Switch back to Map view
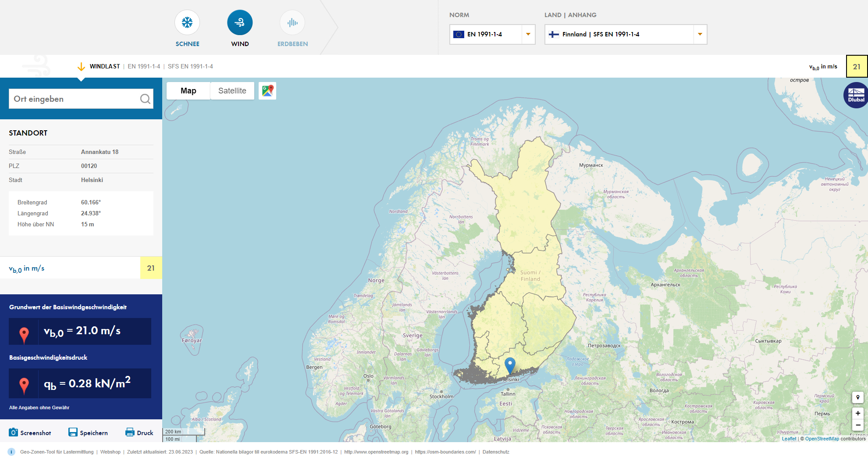 [x=188, y=91]
